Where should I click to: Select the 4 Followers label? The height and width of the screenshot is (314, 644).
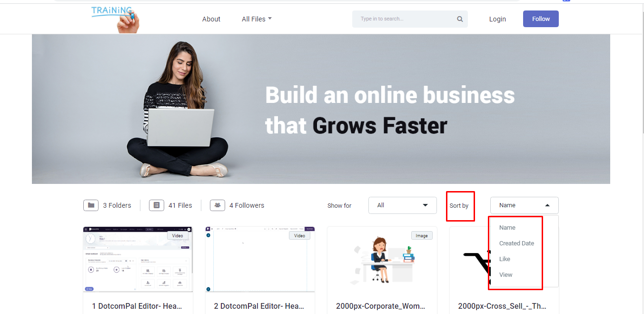[247, 205]
